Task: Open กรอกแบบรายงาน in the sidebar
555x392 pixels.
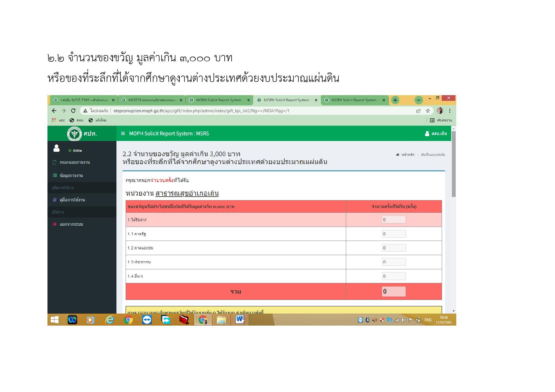Action: tap(75, 162)
